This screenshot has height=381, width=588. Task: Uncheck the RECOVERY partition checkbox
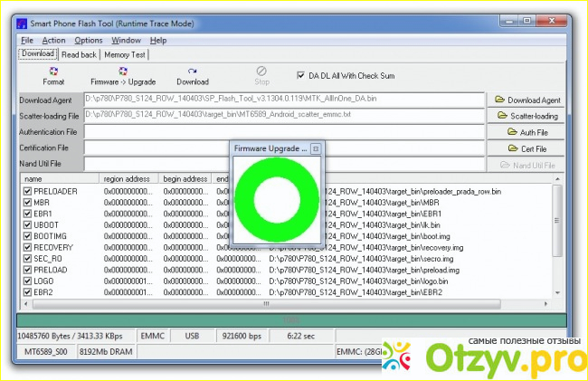click(x=27, y=246)
